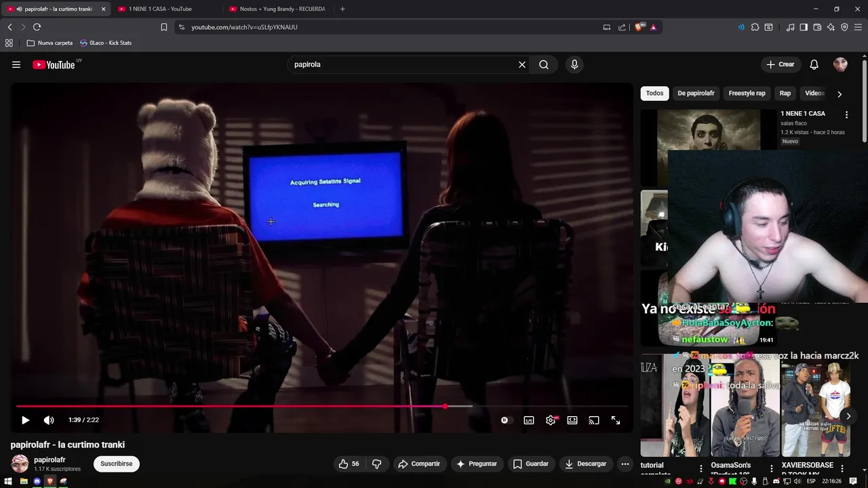Screen dimensions: 868x488
Task: Switch to theater mode
Action: [572, 420]
